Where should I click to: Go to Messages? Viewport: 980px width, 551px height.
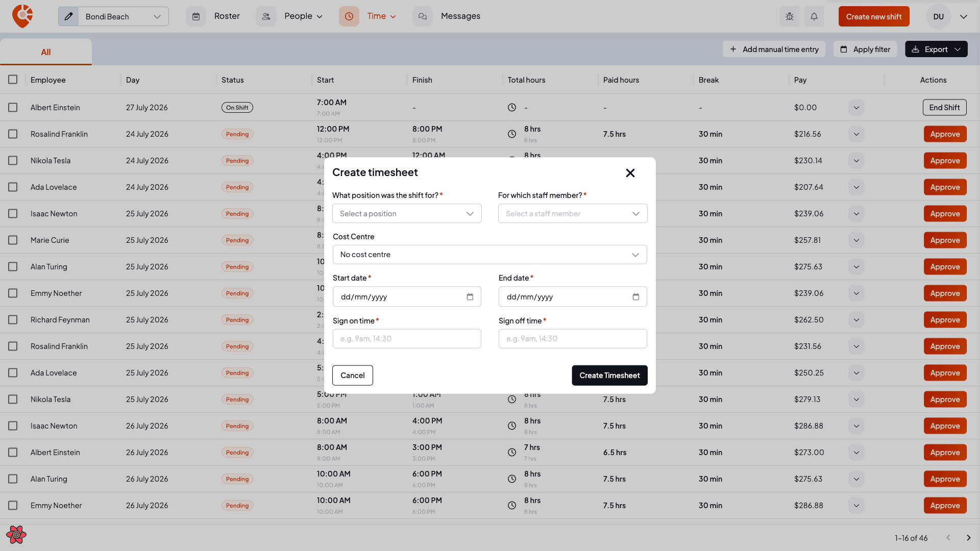(460, 16)
